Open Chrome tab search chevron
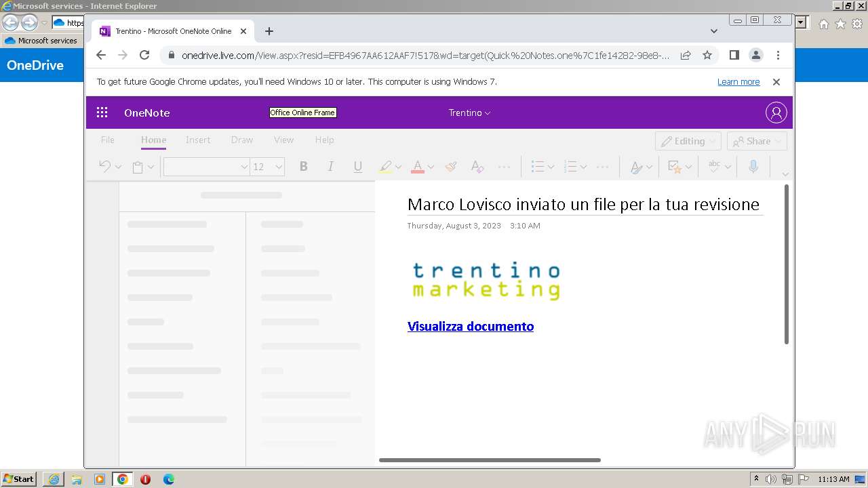The width and height of the screenshot is (868, 488). point(713,31)
